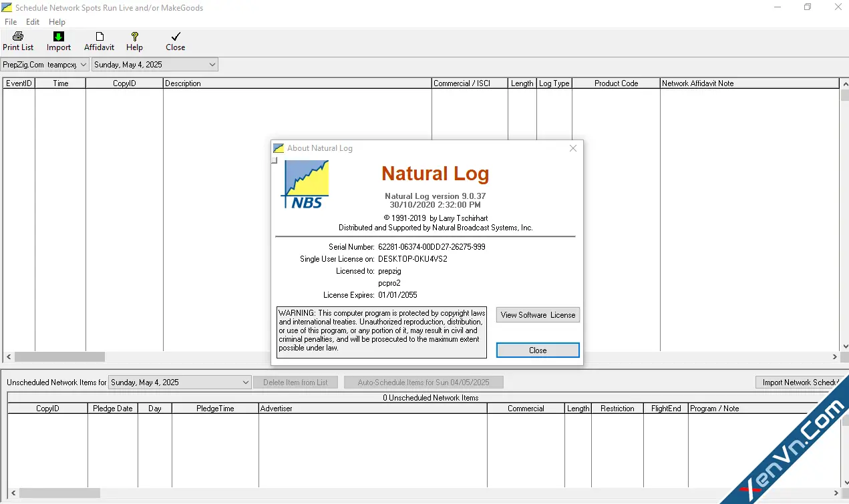Image resolution: width=849 pixels, height=504 pixels.
Task: Click the Print List printer icon
Action: pos(18,36)
